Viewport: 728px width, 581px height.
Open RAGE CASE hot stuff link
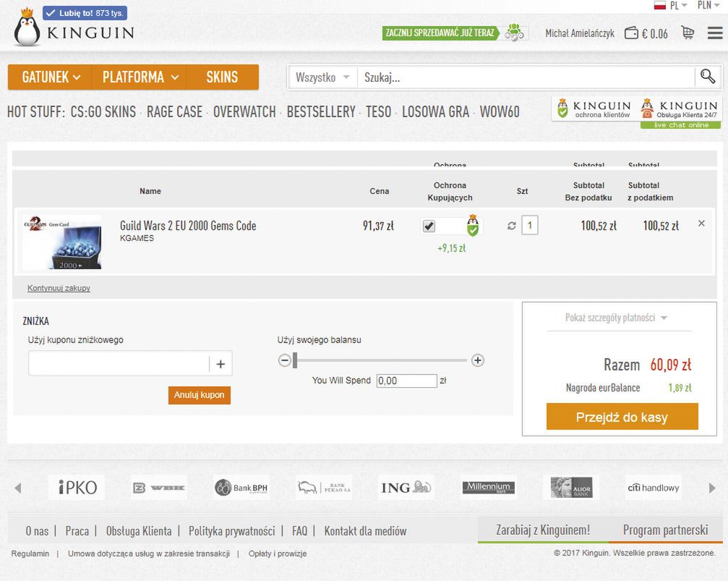click(174, 112)
